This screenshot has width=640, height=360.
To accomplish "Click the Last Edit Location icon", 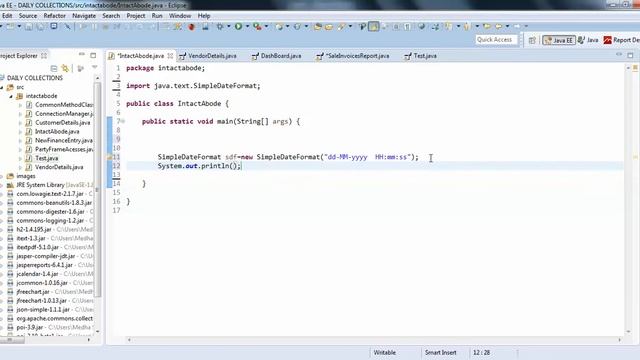I will tap(487, 27).
